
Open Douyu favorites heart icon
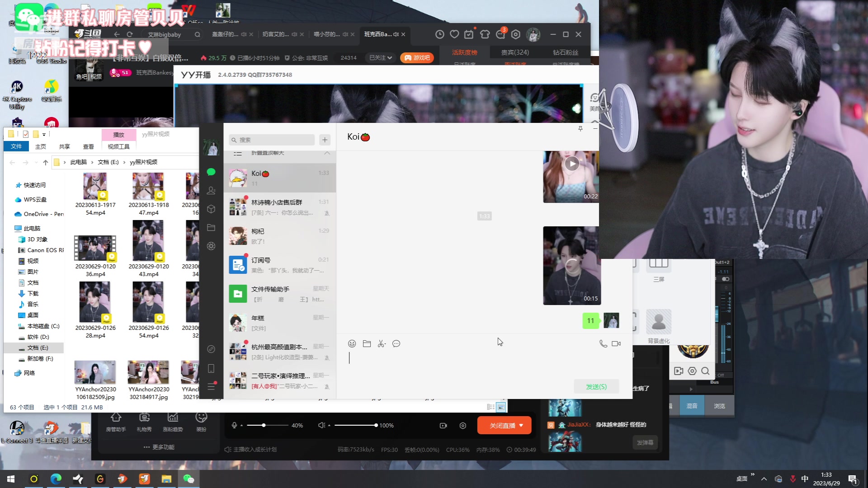455,34
